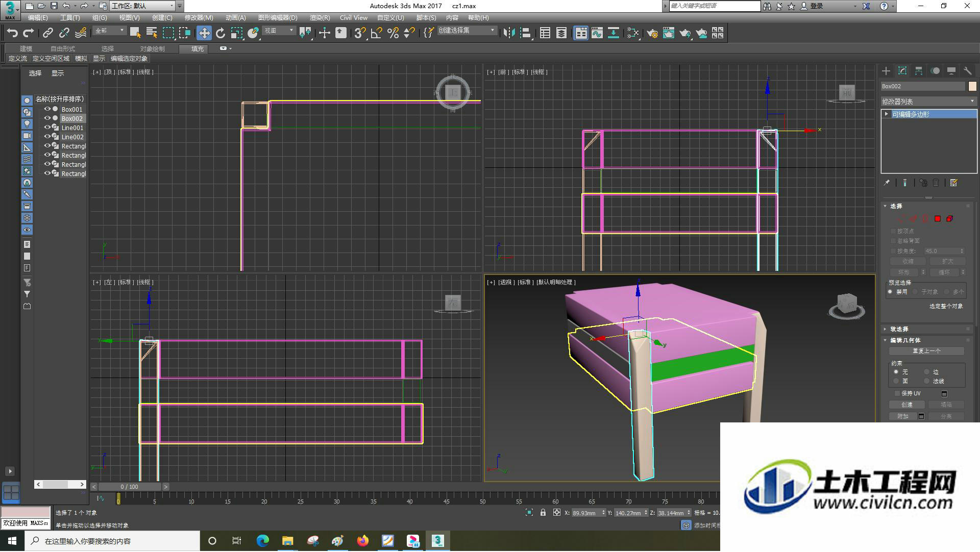The image size is (980, 552).
Task: Click the 重复上一个 button
Action: tap(926, 351)
